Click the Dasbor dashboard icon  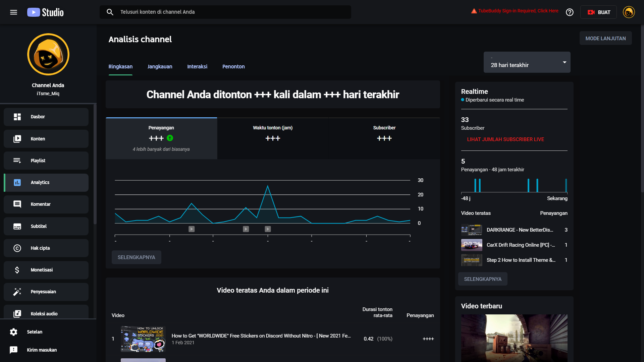pyautogui.click(x=17, y=117)
